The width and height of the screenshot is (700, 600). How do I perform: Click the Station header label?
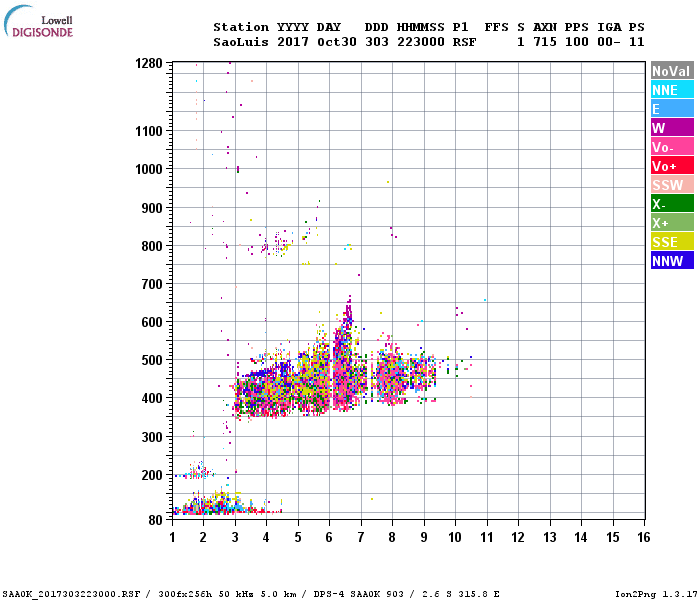(241, 27)
